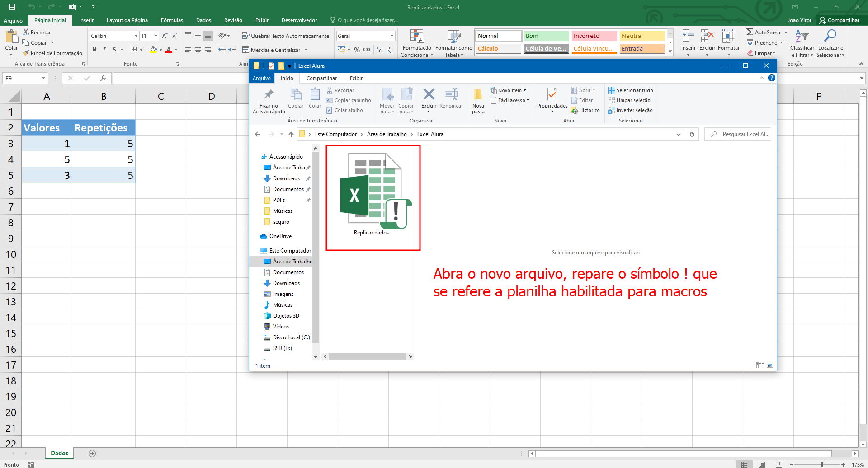Click the AutoSoma sigma icon
The image size is (868, 468).
(750, 32)
